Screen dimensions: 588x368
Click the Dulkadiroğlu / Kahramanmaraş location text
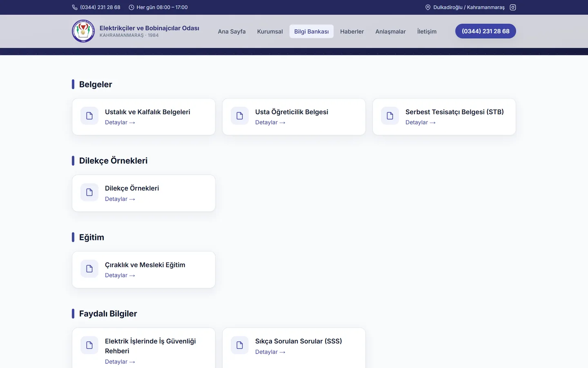tap(469, 7)
